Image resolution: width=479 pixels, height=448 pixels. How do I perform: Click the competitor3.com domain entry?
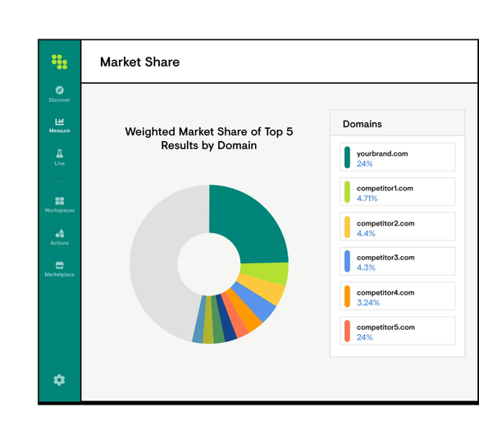398,261
